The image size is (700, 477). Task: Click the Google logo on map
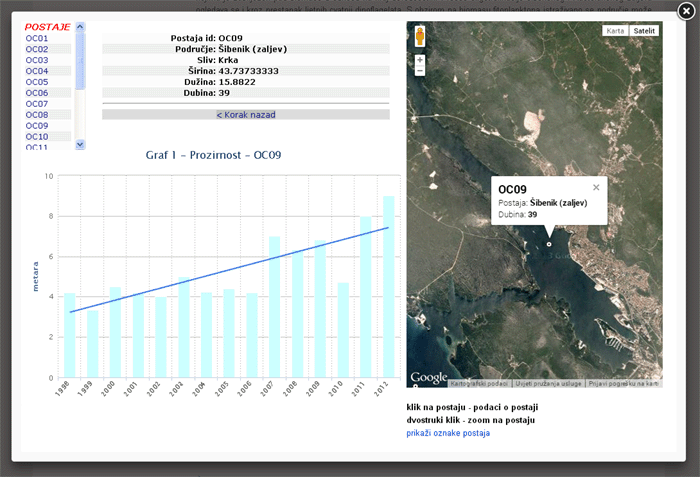pyautogui.click(x=428, y=377)
